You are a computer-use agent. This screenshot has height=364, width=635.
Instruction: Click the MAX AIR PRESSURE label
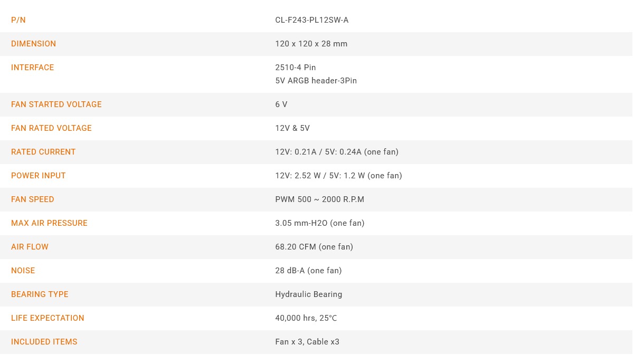pyautogui.click(x=49, y=223)
